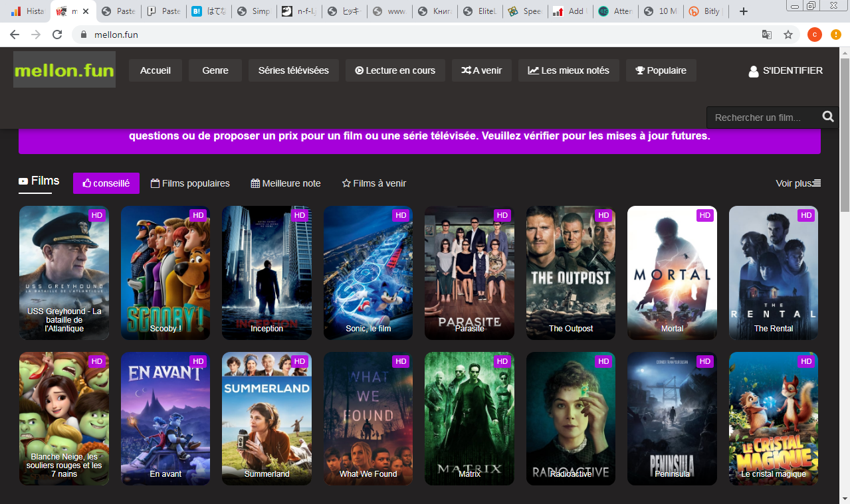Click the S'IDENTIFIER user icon
850x504 pixels.
pyautogui.click(x=753, y=71)
